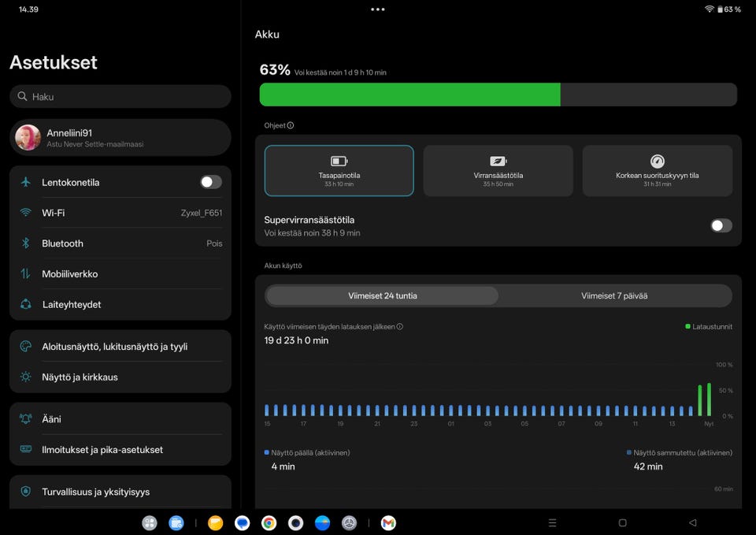Click the green battery level bar
The image size is (756, 535).
point(409,95)
